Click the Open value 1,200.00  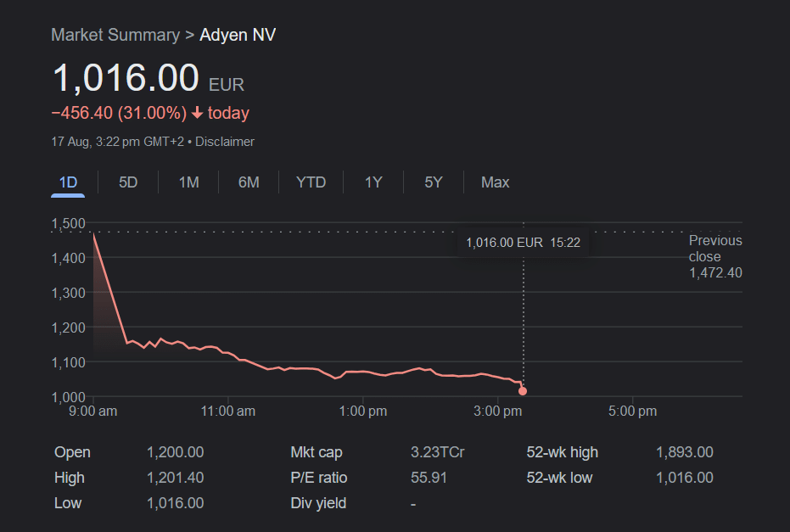pos(176,452)
